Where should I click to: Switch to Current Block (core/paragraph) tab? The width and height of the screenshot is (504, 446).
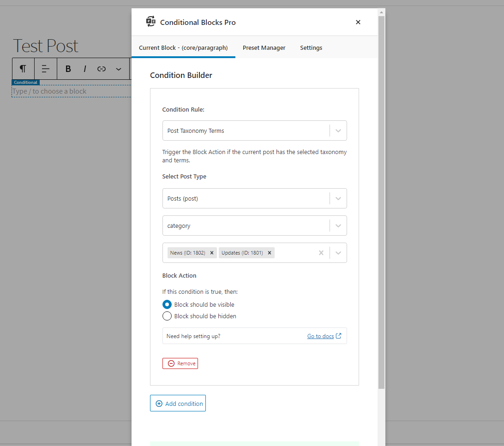[x=183, y=48]
